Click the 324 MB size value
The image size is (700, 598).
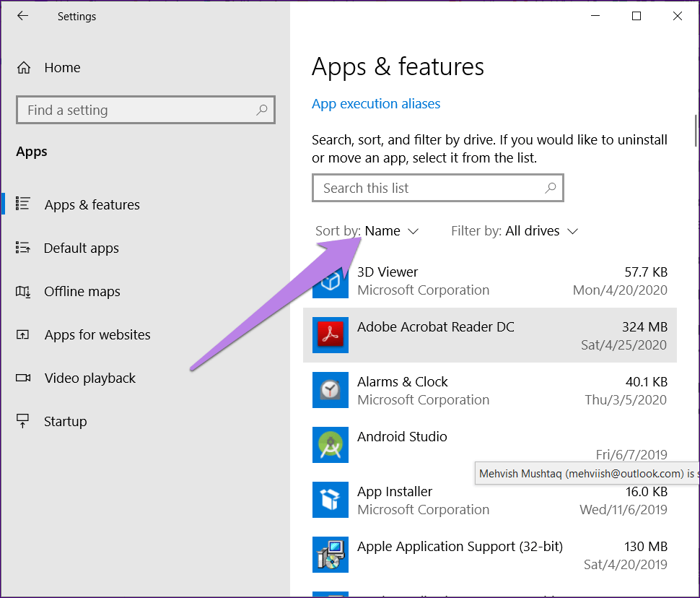pos(644,326)
